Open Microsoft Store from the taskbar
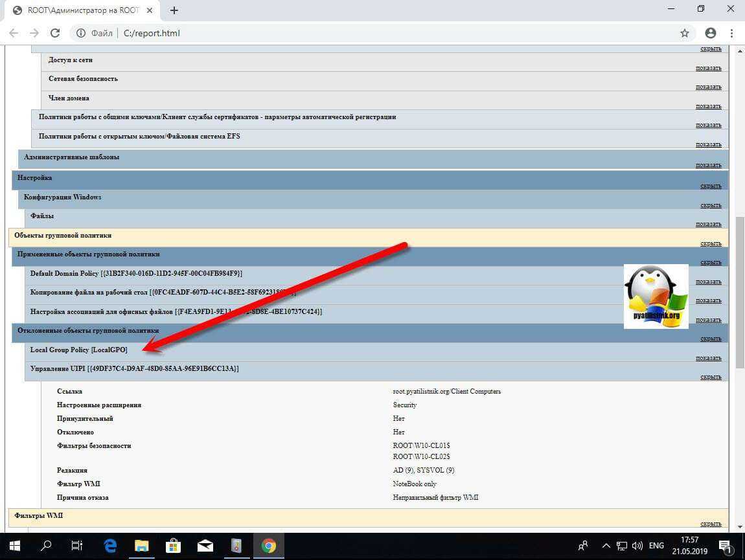745x560 pixels. click(174, 545)
